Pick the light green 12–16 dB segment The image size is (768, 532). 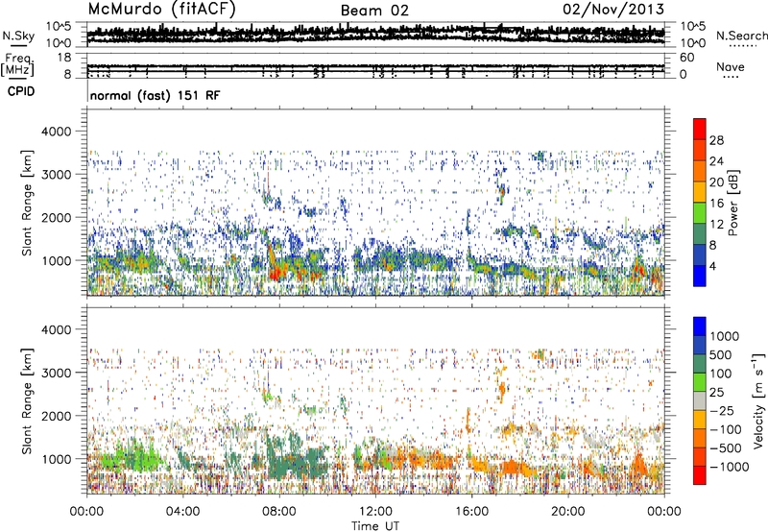pyautogui.click(x=700, y=213)
